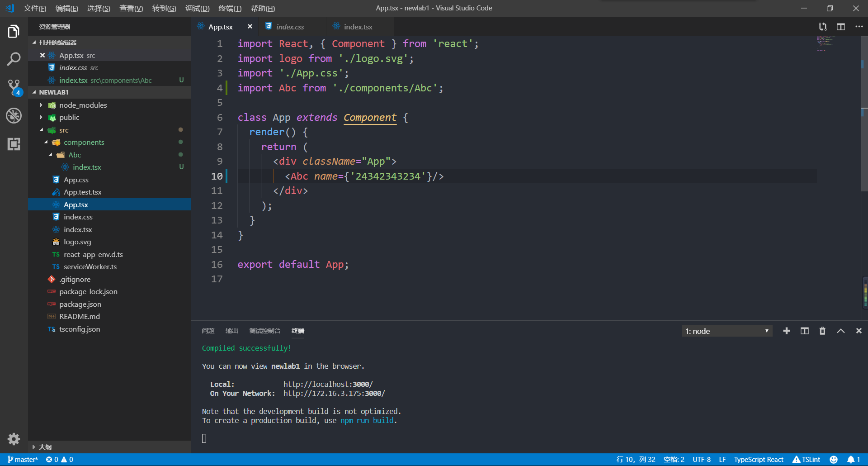Select index.tsx under src\components\Abc in open editors
Viewport: 868px width, 466px height.
click(x=109, y=80)
